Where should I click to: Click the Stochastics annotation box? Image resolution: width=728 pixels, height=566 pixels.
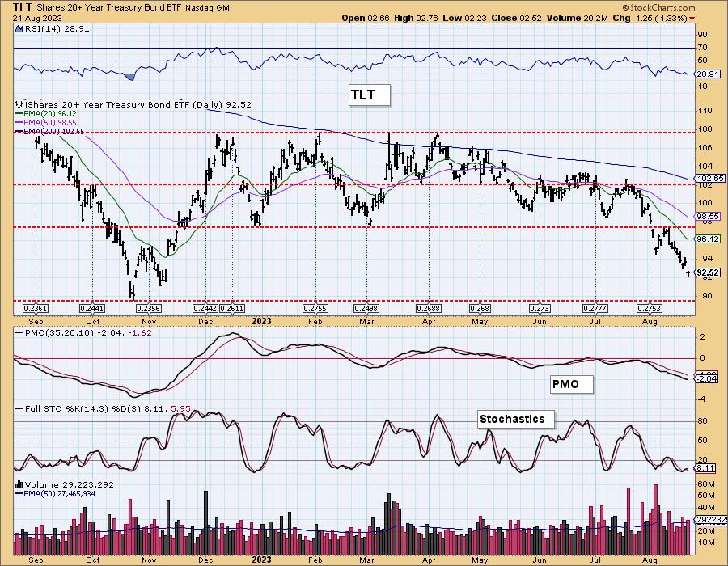[x=516, y=420]
